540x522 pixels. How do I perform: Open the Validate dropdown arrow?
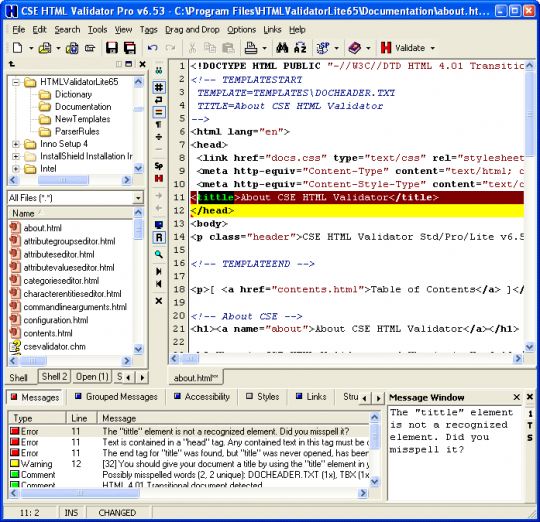coord(433,48)
